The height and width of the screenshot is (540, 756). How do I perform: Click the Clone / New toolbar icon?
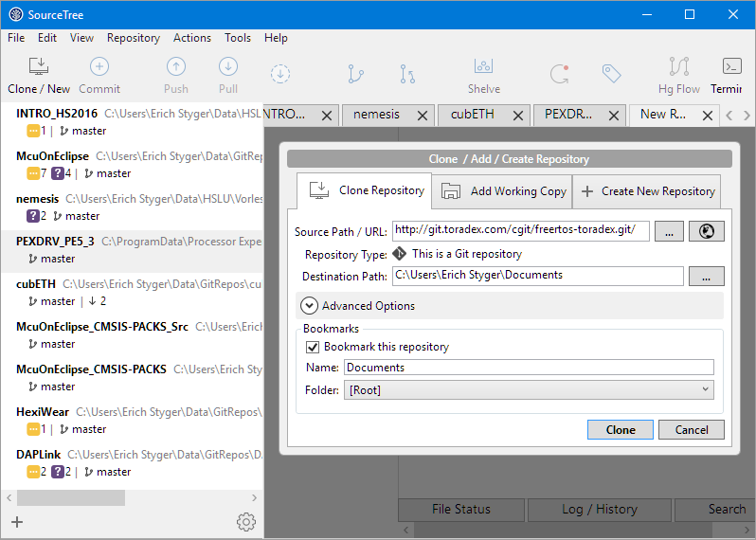pos(39,75)
